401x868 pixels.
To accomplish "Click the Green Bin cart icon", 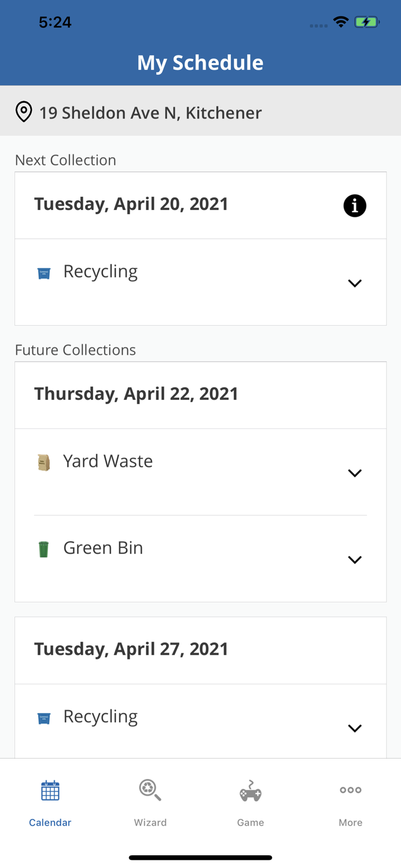I will point(44,546).
